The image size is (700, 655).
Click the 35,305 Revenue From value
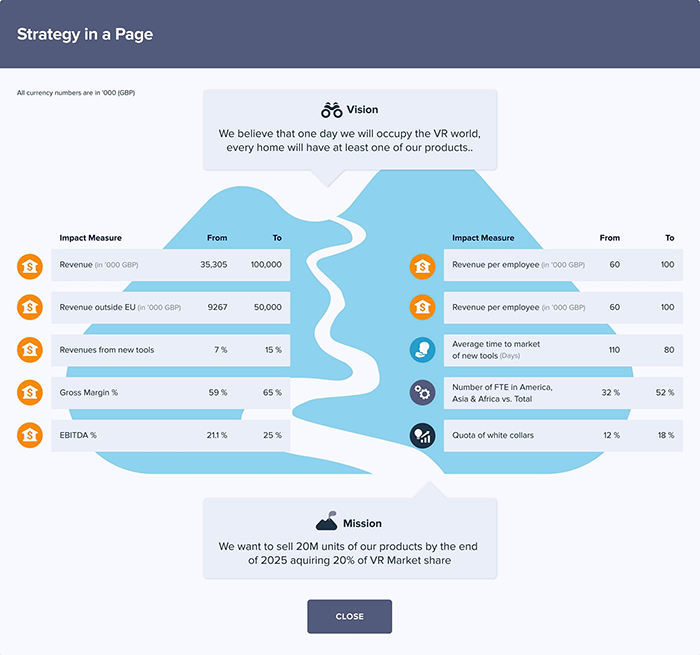(213, 265)
